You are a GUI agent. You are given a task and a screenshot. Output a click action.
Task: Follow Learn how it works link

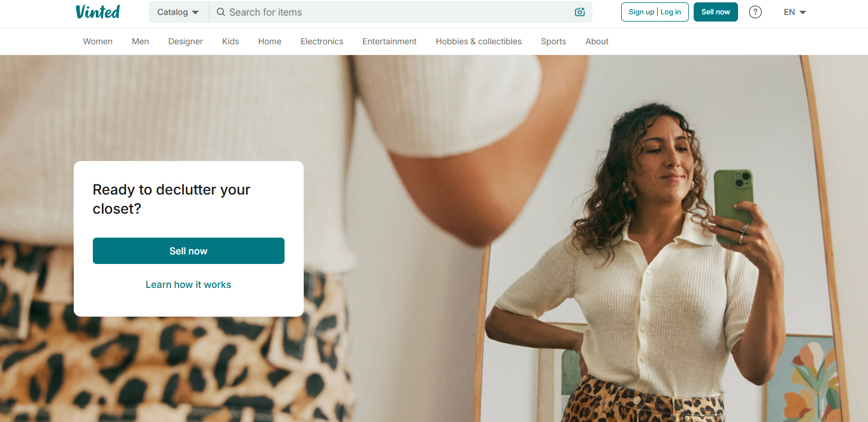coord(188,284)
